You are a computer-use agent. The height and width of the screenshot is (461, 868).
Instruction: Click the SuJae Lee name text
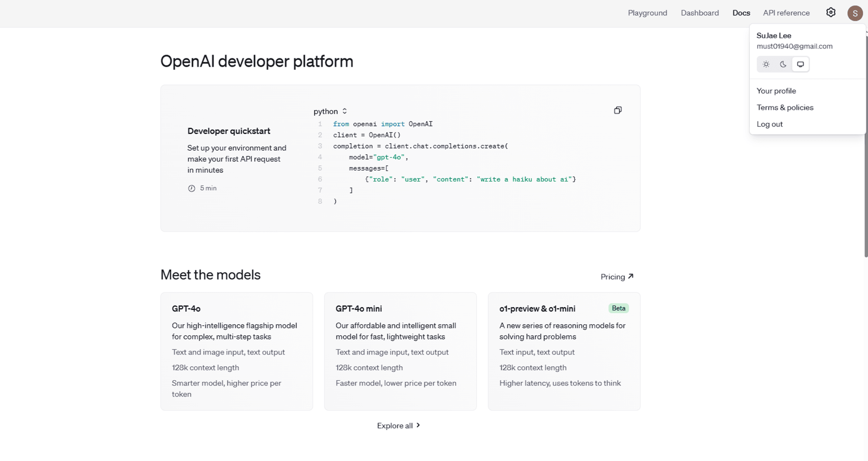[774, 36]
